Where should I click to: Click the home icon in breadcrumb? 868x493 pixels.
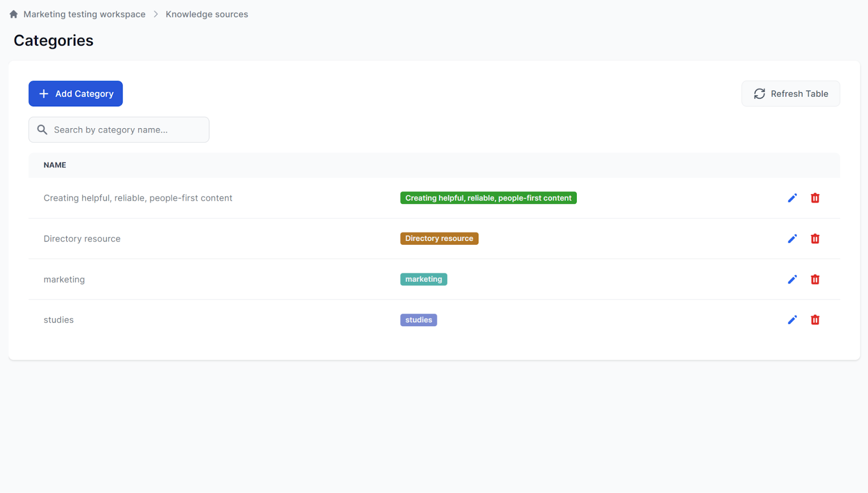(14, 14)
